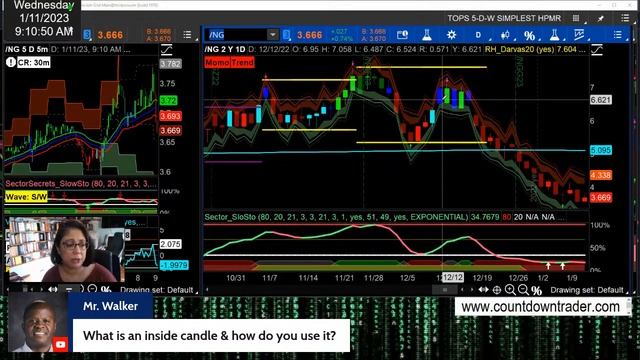The width and height of the screenshot is (640, 360).
Task: Click the Trend label on right chart
Action: [242, 62]
